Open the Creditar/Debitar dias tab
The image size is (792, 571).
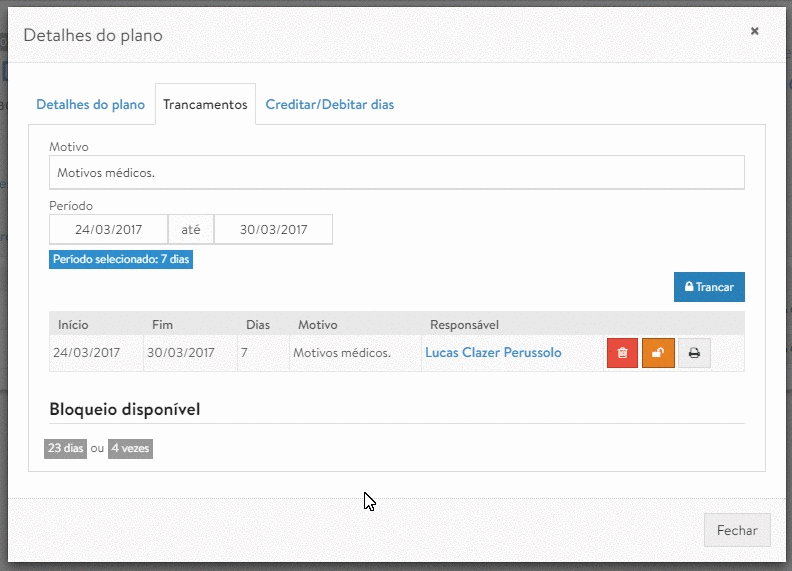point(329,105)
